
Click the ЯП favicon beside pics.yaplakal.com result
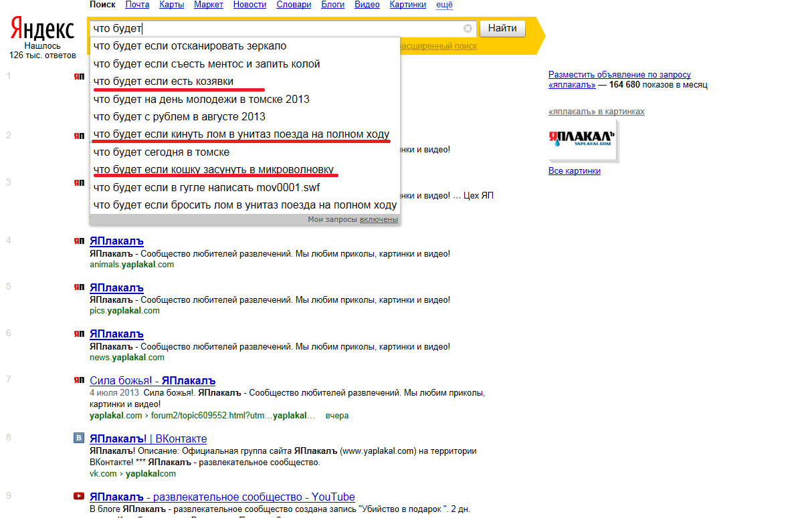(x=79, y=287)
